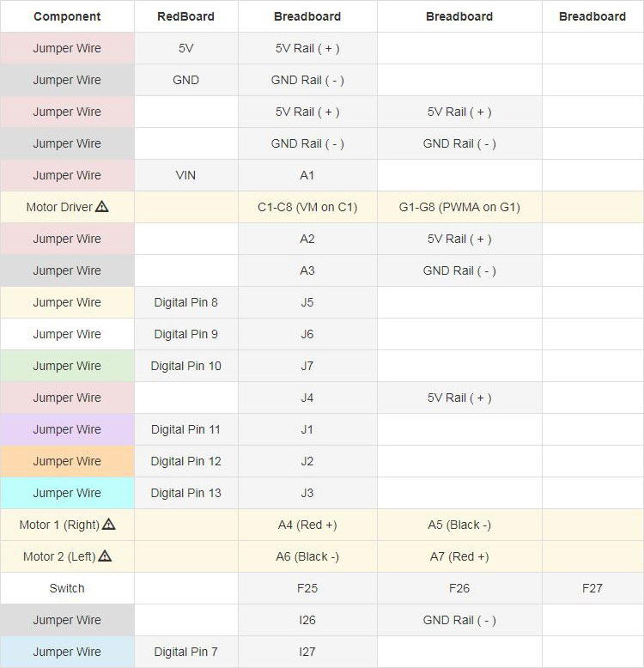Select the RedBoard column header
Image resolution: width=644 pixels, height=668 pixels.
click(x=186, y=16)
